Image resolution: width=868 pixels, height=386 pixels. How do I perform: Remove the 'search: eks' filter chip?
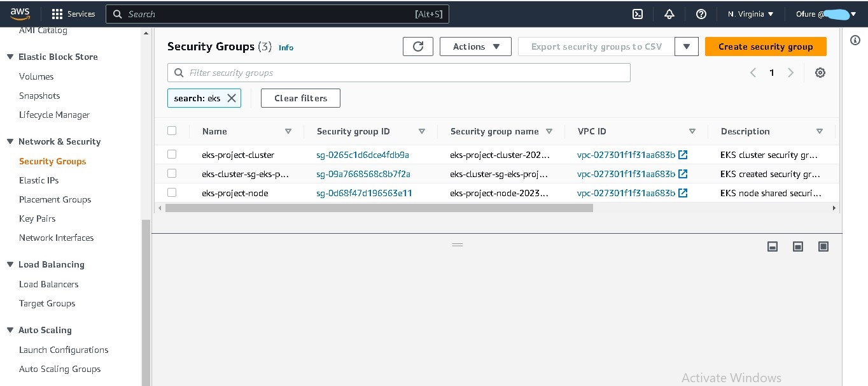232,98
